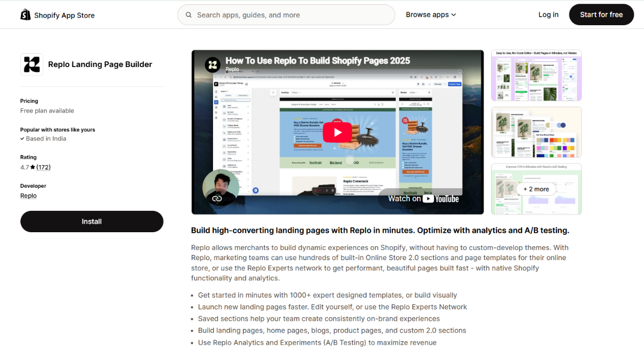The height and width of the screenshot is (362, 644).
Task: Click the link icon in the video's presenter overlay
Action: pos(217,198)
